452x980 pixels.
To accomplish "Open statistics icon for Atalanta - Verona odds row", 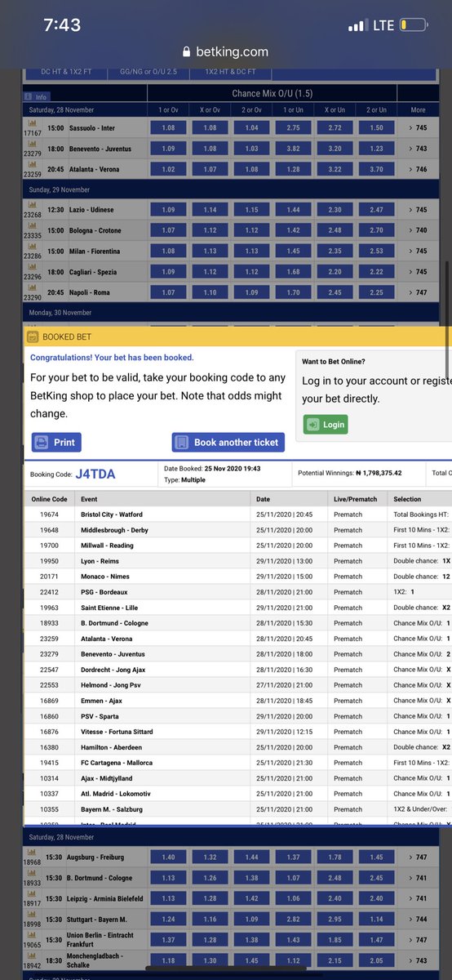I will 33,163.
